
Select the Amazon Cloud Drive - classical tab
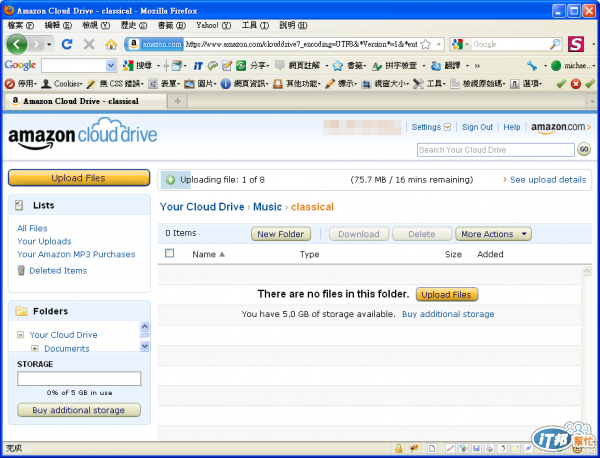85,101
